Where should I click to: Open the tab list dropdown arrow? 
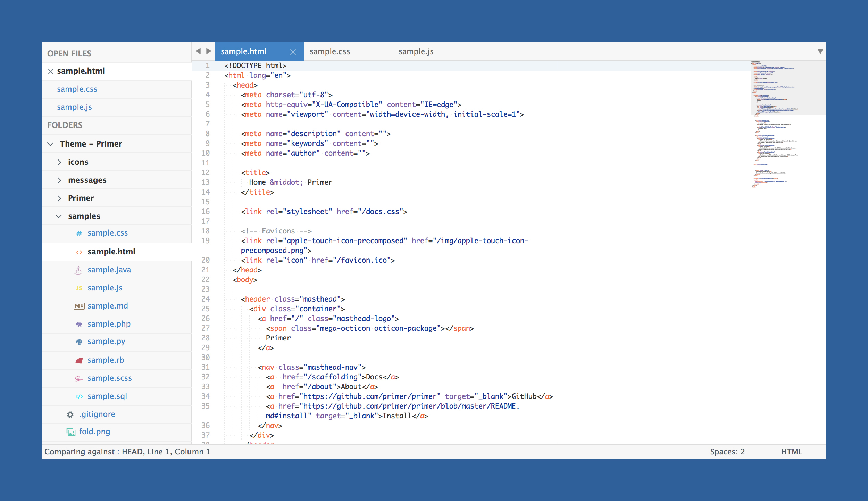(820, 51)
